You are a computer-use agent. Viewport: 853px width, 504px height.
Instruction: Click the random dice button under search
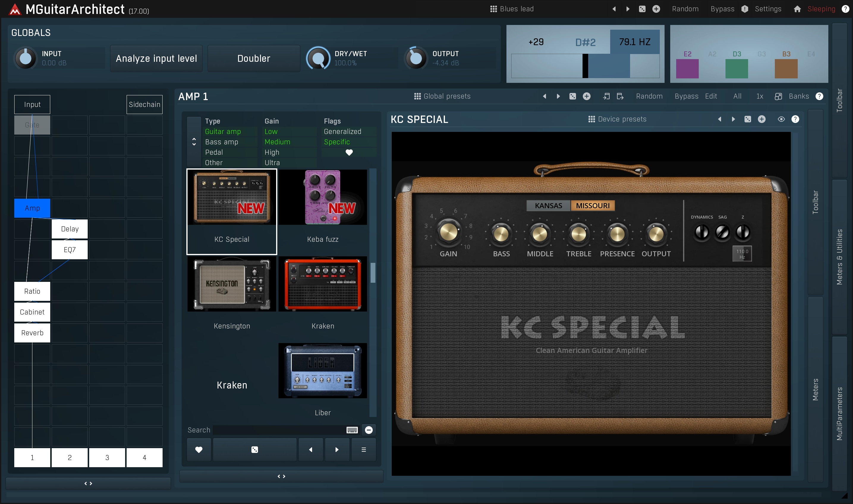[254, 449]
